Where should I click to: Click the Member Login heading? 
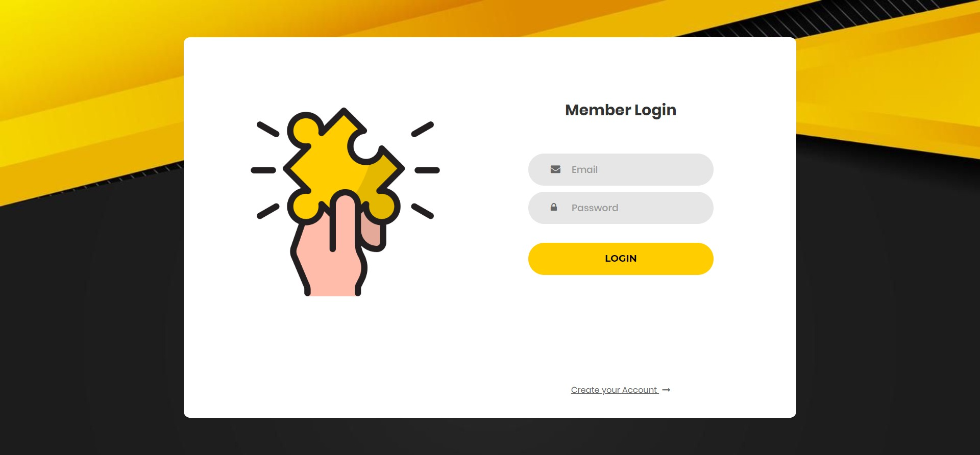(x=621, y=110)
